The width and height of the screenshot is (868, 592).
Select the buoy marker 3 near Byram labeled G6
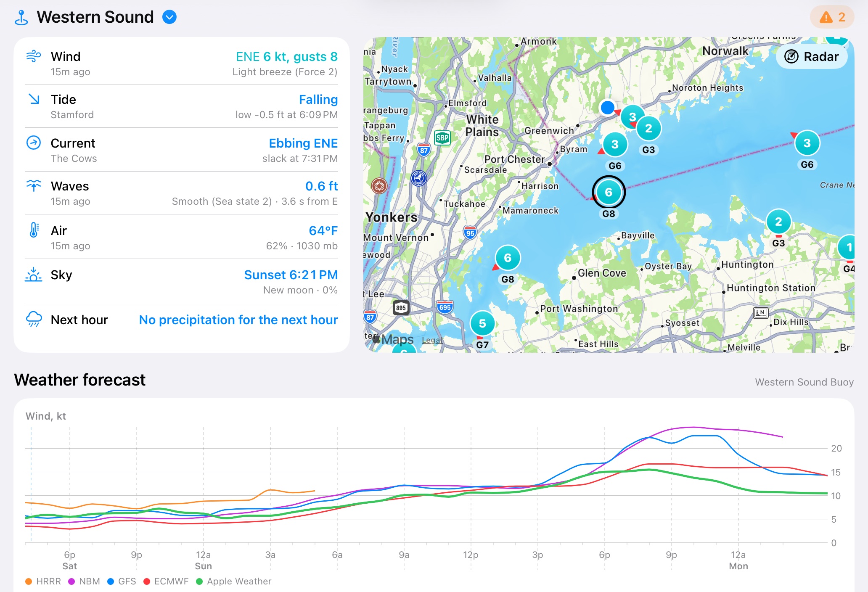[615, 145]
